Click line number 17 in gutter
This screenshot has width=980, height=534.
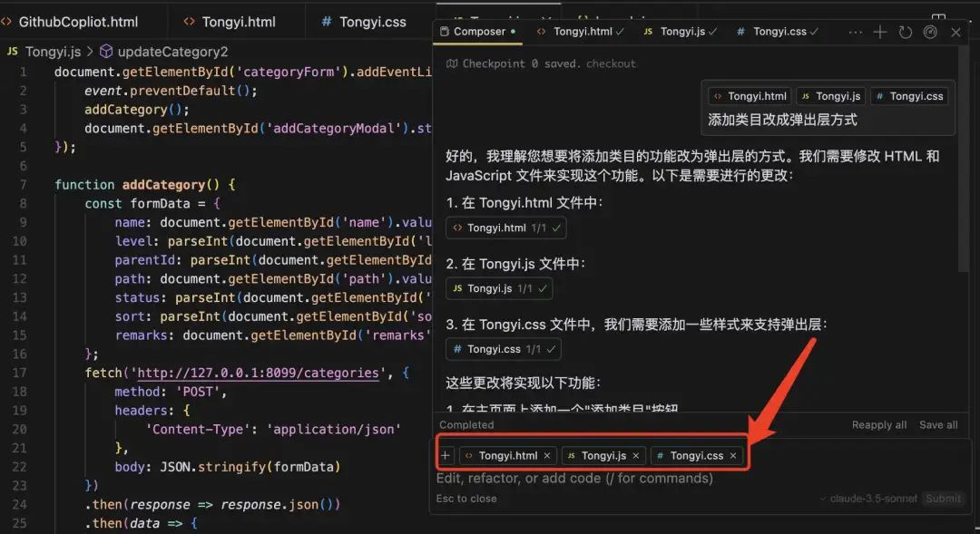tap(20, 373)
